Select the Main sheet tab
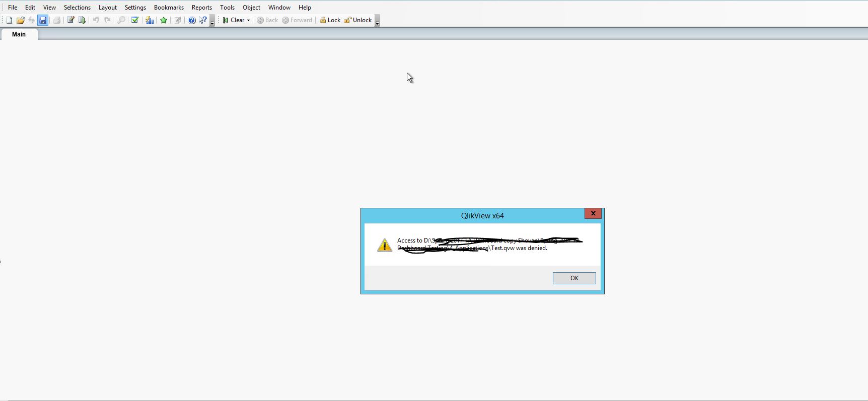 (19, 34)
